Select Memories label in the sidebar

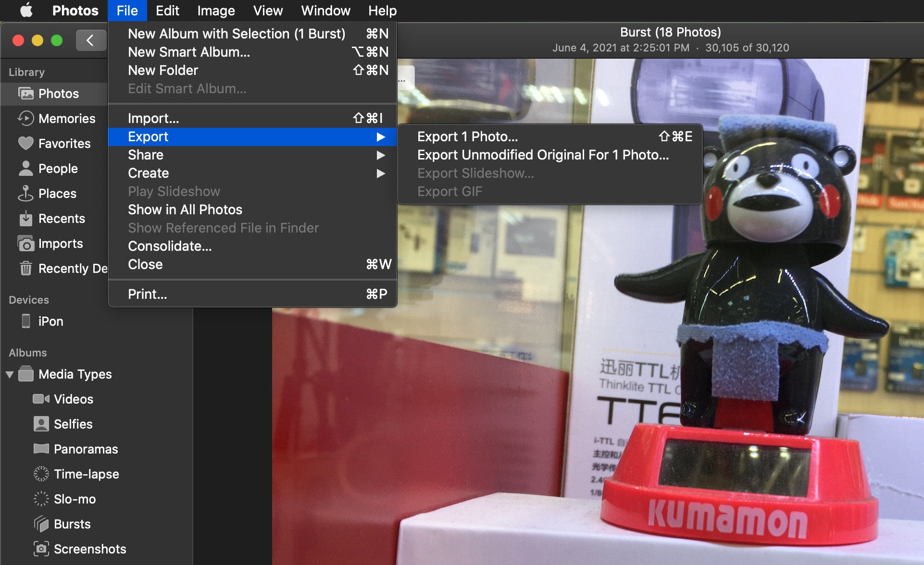point(67,118)
